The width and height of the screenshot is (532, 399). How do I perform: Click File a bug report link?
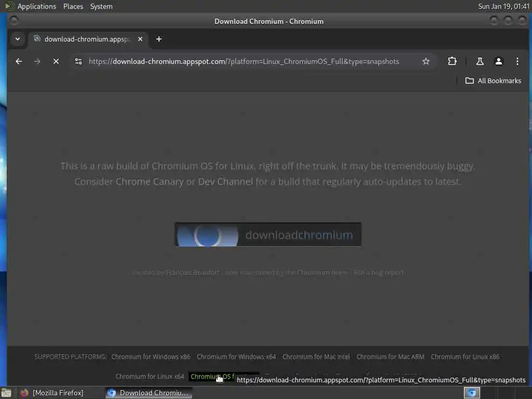[x=379, y=272]
